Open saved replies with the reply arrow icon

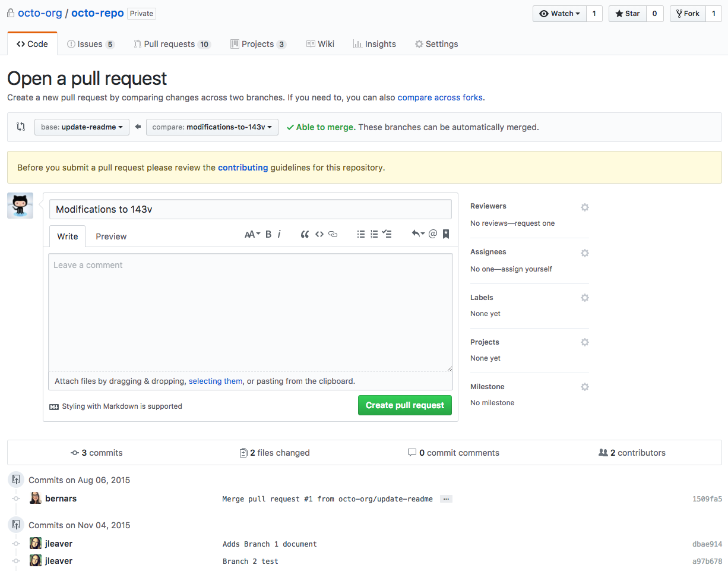(418, 234)
